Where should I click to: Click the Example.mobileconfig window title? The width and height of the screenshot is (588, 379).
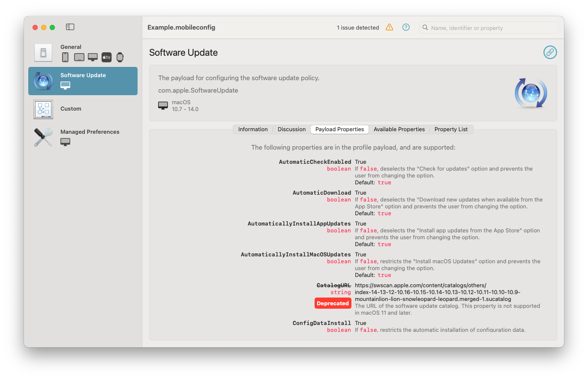pyautogui.click(x=181, y=27)
